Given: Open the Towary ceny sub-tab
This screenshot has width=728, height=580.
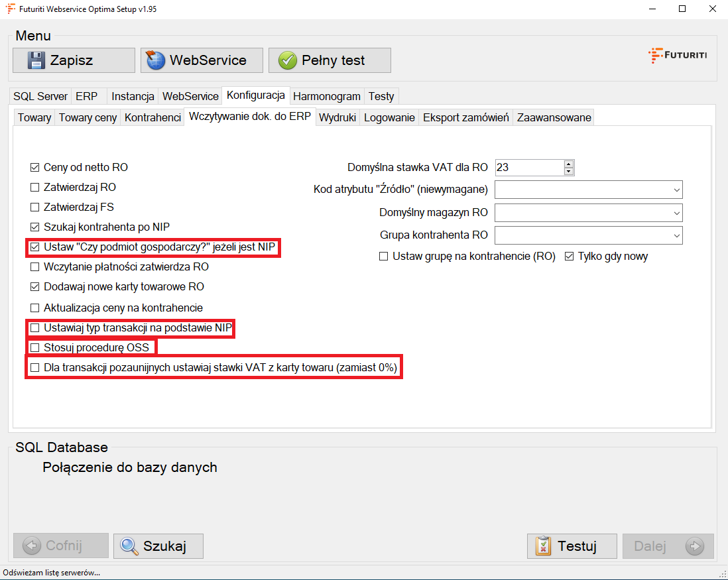Looking at the screenshot, I should [88, 117].
